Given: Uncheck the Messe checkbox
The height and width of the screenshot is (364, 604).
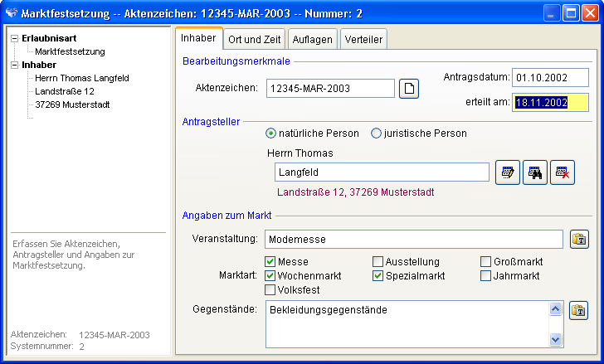Looking at the screenshot, I should coord(270,262).
